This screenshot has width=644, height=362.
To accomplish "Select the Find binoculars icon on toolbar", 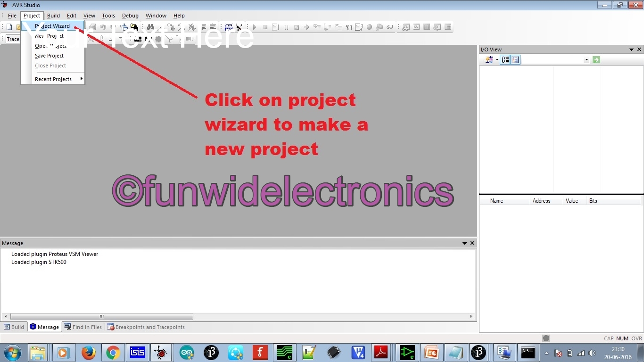I will pos(151,27).
